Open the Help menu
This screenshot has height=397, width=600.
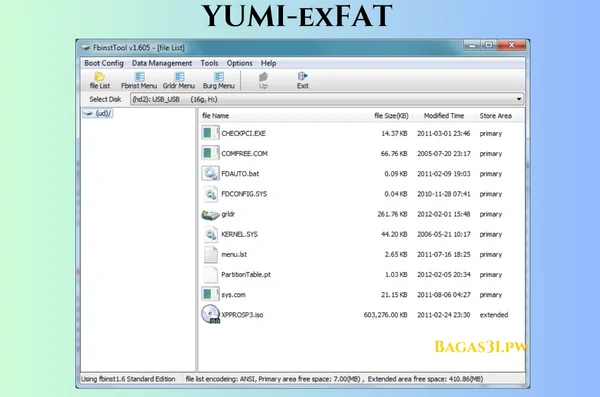(x=268, y=63)
